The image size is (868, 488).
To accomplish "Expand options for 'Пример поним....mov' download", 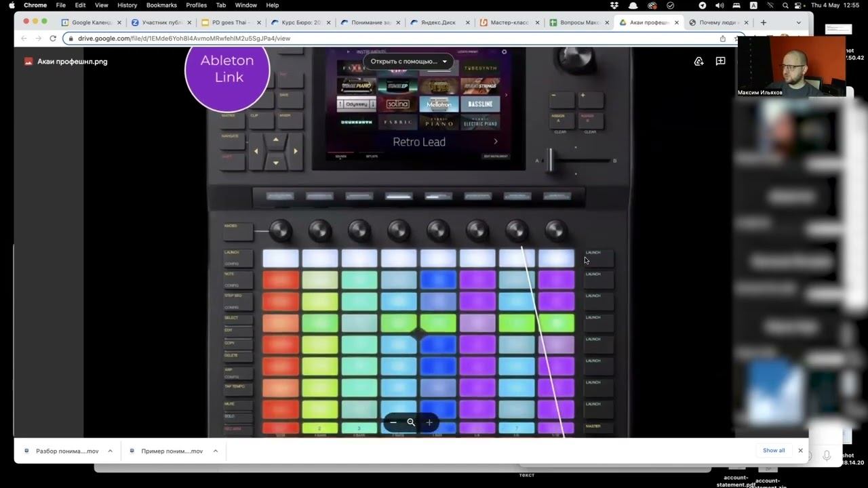I will (216, 451).
